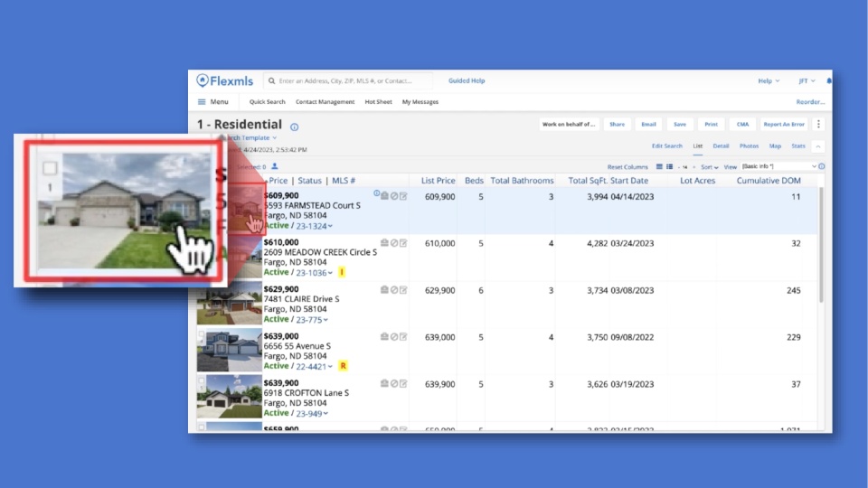868x488 pixels.
Task: Click the vertical scrollbar of the results list
Action: click(x=821, y=246)
